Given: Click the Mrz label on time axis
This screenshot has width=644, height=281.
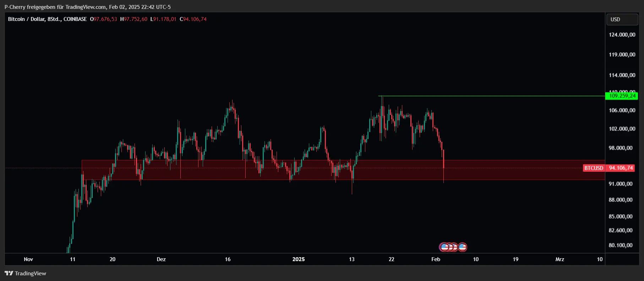Looking at the screenshot, I should [560, 259].
